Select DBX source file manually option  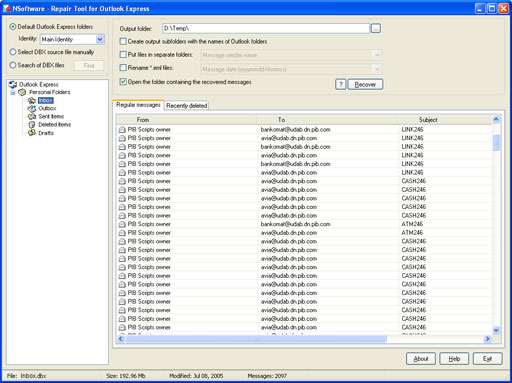click(x=13, y=52)
